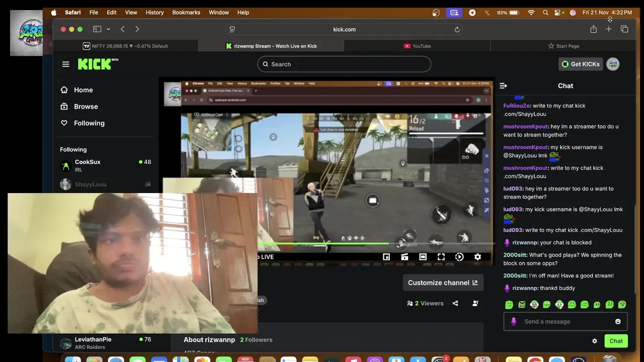Click the date and time in menu bar
Image resolution: width=644 pixels, height=362 pixels.
click(607, 13)
